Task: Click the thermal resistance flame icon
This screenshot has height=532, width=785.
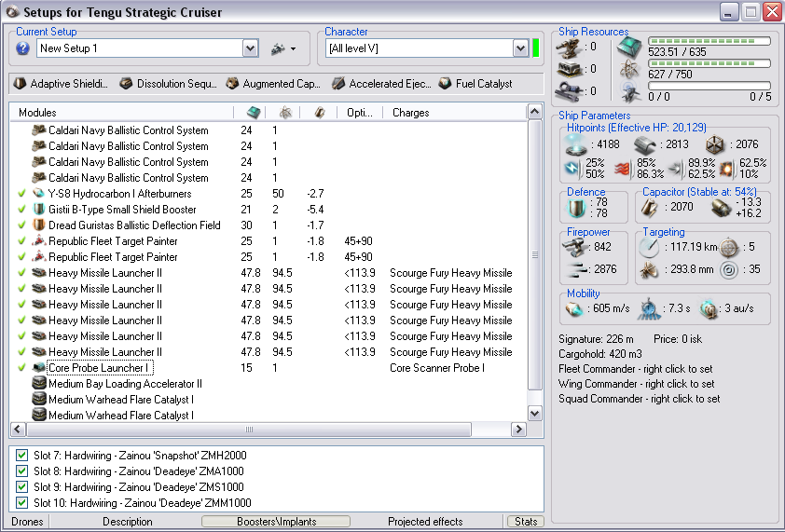Action: (x=622, y=169)
